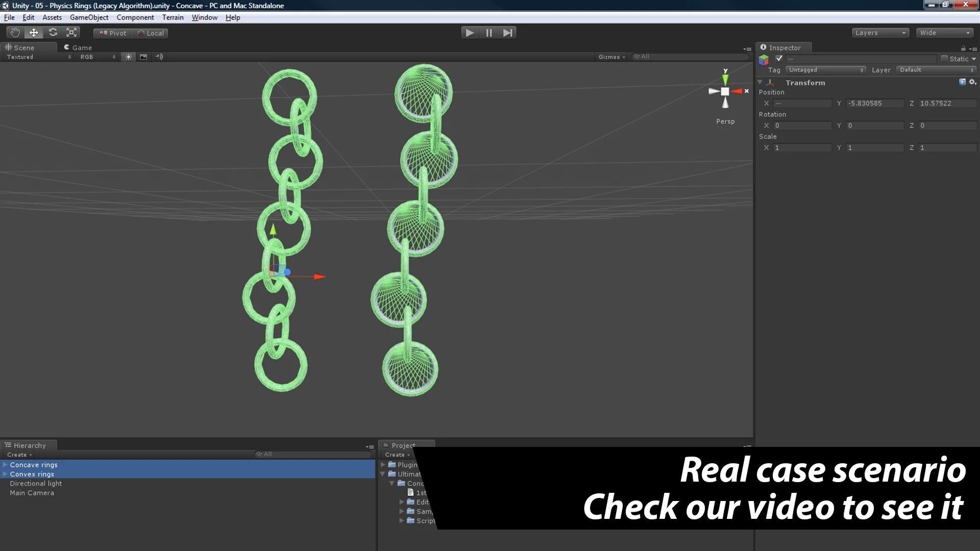Open the Layers dropdown
980x551 pixels.
(x=880, y=33)
